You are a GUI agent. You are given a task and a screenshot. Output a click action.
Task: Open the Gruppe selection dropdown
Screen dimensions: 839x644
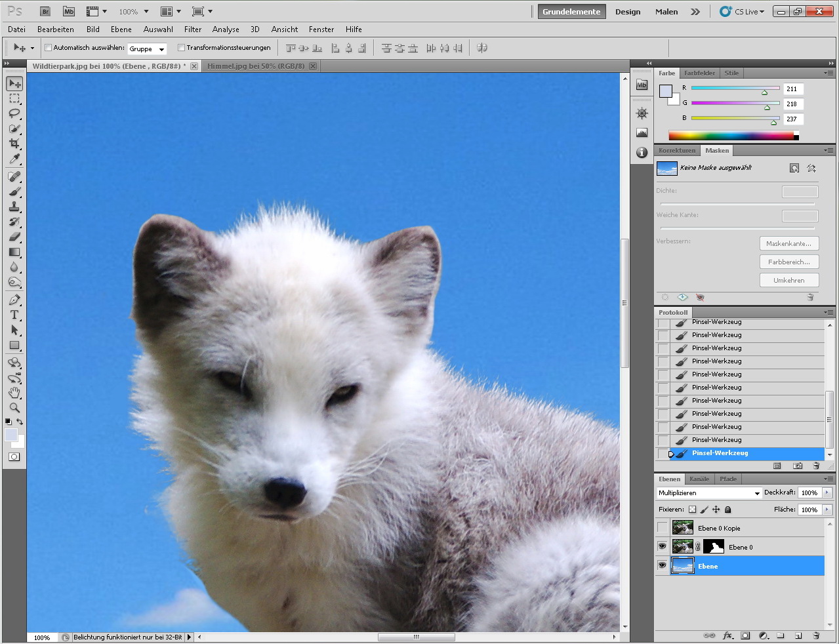coord(147,49)
